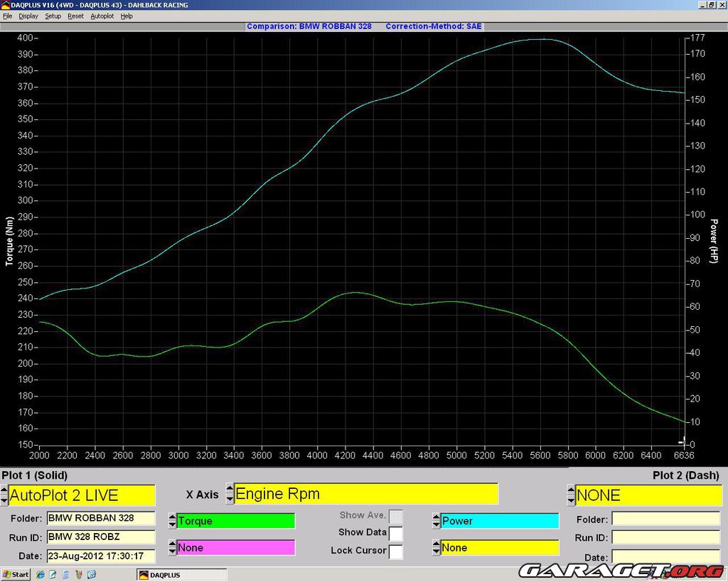728x582 pixels.
Task: Step the X Axis Engine Rpm selector arrows
Action: tap(230, 493)
